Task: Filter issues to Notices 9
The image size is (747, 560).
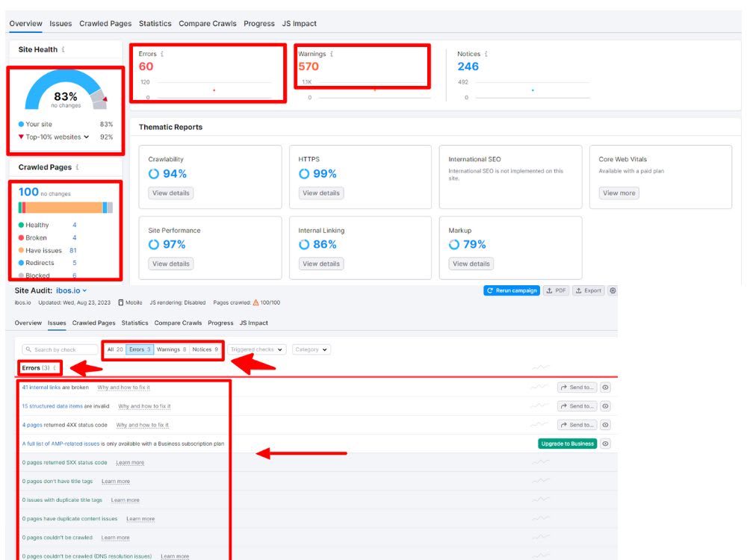Action: coord(205,349)
